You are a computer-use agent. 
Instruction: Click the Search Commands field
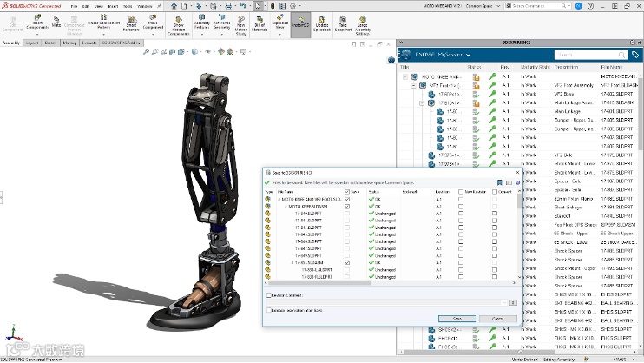point(538,6)
